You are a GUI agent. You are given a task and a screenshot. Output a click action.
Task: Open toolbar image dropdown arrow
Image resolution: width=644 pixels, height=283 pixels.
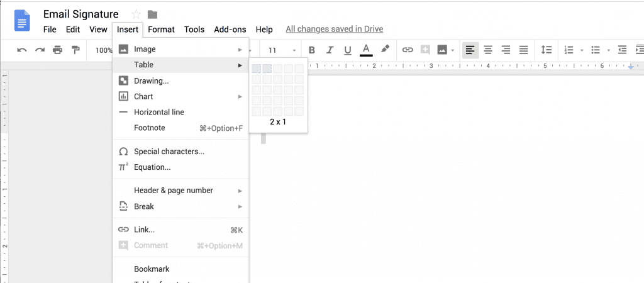pyautogui.click(x=453, y=50)
